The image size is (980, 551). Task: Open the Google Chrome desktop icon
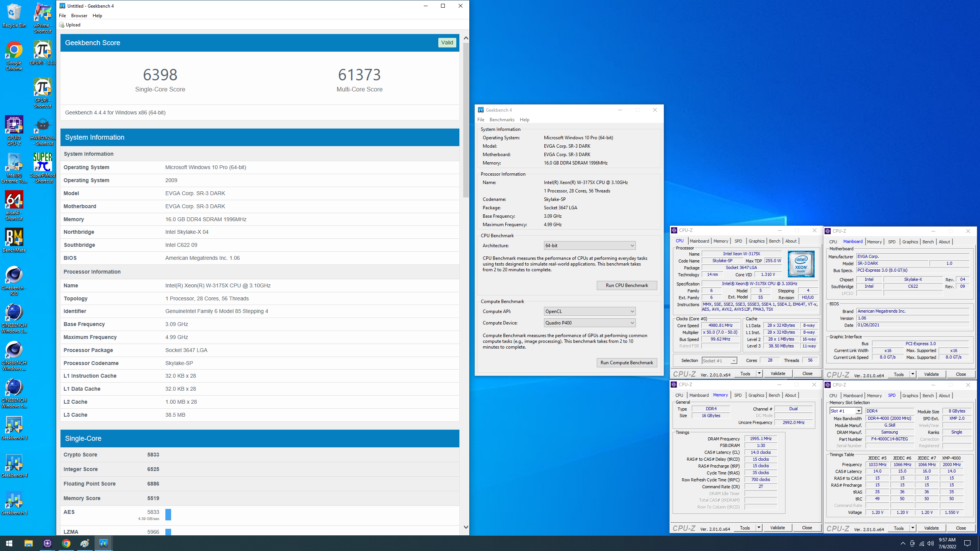click(x=14, y=56)
